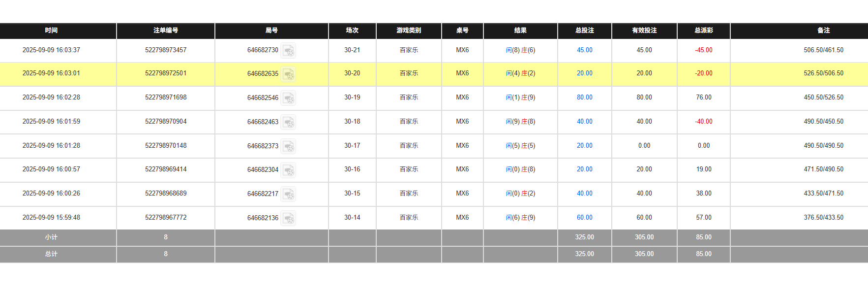The width and height of the screenshot is (868, 295).
Task: Click the 闲(8) 庄(6) result text in the top row
Action: 520,50
